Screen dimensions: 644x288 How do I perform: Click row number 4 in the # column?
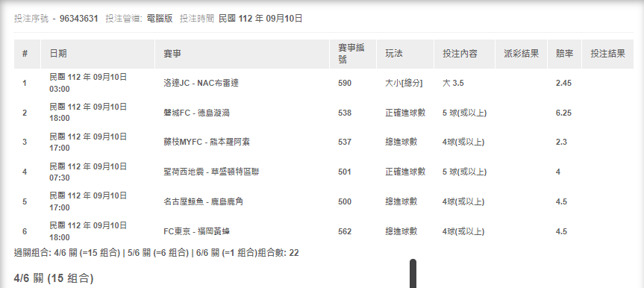click(x=25, y=172)
